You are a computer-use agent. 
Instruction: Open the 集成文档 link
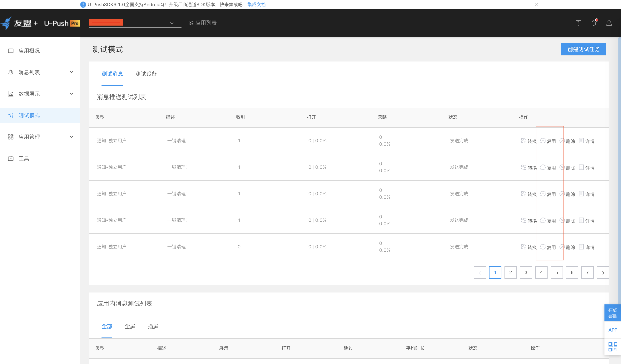[x=256, y=4]
